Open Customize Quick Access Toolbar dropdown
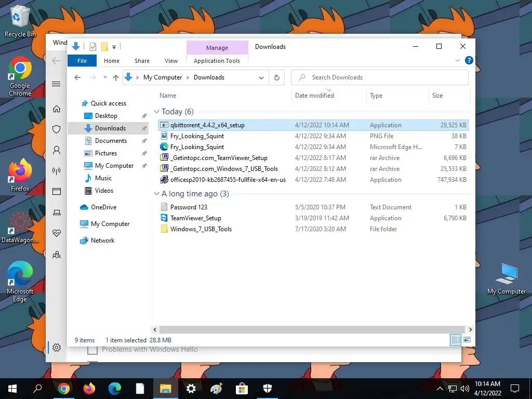 point(114,47)
